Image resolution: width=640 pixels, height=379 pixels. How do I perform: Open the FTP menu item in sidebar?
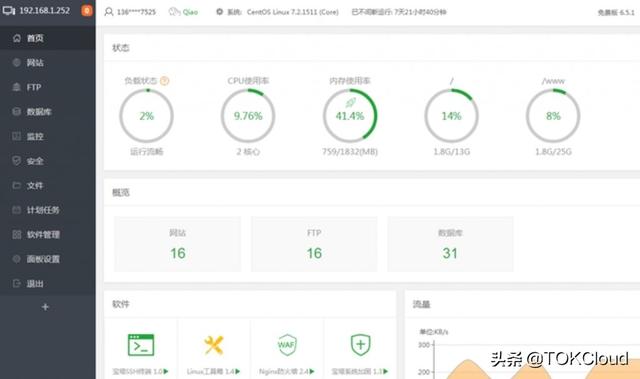[48, 87]
